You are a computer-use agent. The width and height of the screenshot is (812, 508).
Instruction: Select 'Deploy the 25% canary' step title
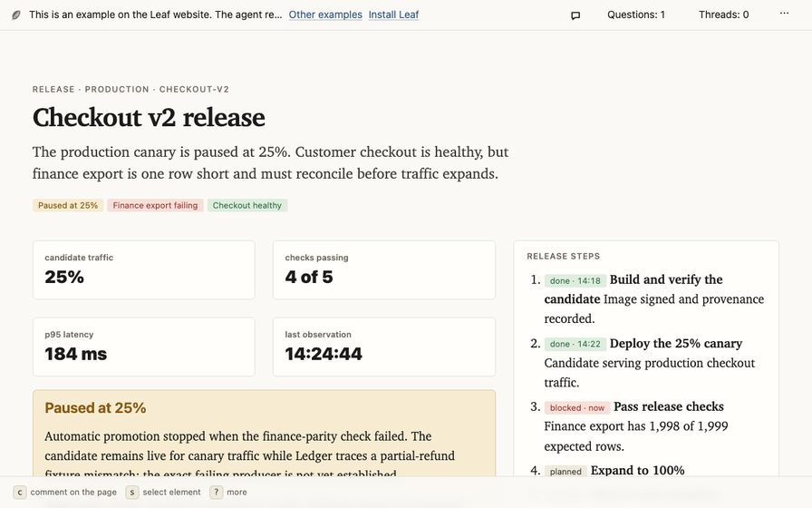point(676,343)
